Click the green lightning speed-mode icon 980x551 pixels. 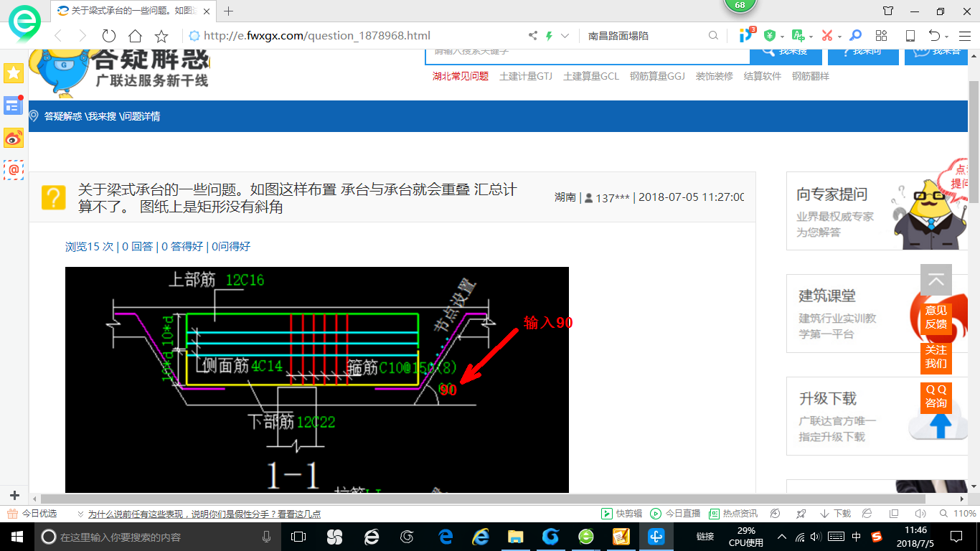[550, 36]
